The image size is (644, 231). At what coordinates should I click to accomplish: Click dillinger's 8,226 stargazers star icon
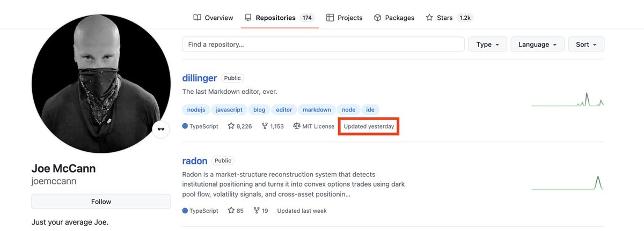click(231, 126)
